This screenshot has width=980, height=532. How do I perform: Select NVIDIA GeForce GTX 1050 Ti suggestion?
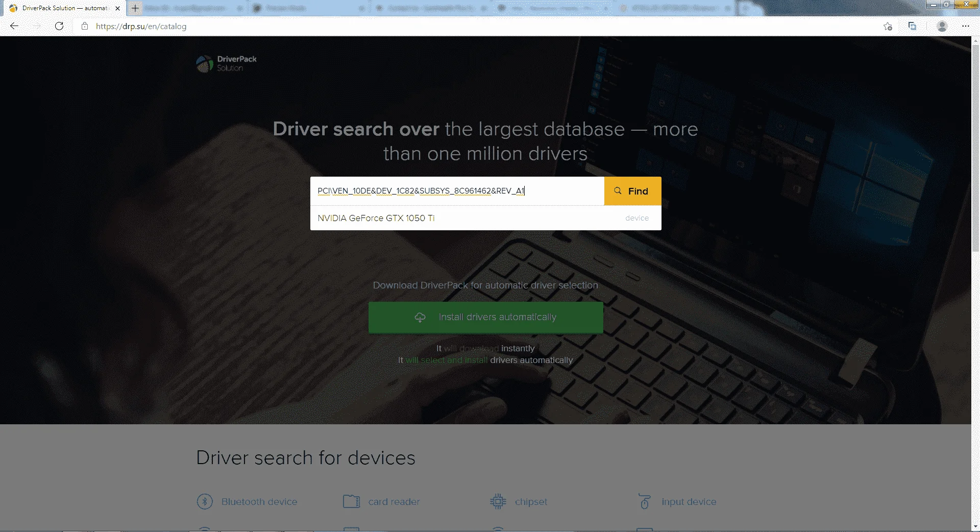point(485,218)
